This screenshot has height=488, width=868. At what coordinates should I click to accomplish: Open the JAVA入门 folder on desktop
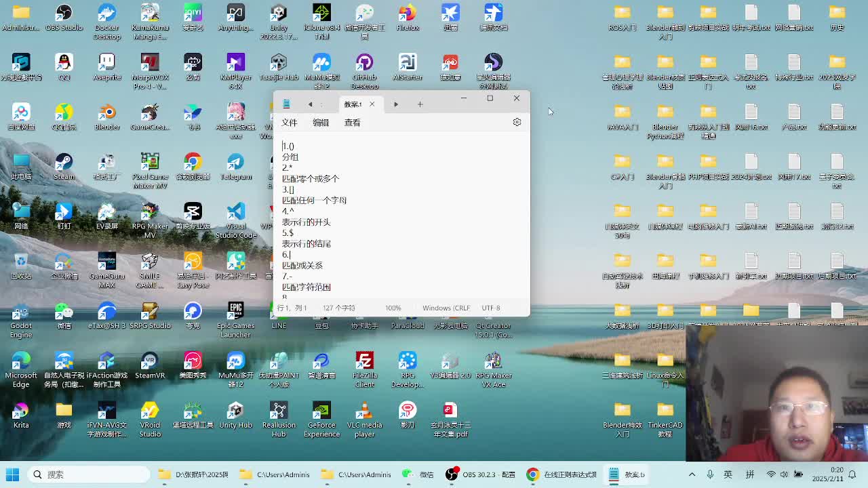pyautogui.click(x=622, y=117)
